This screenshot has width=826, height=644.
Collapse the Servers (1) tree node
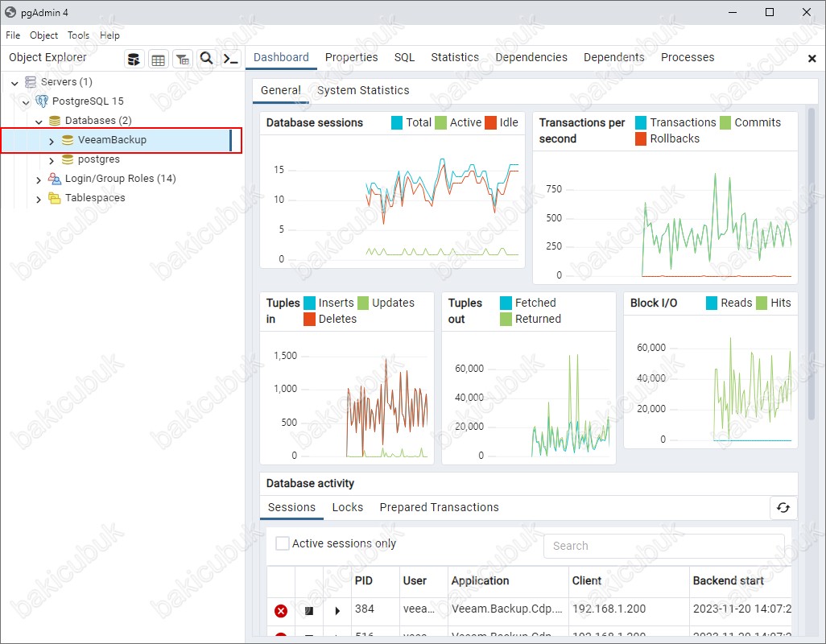(x=14, y=83)
